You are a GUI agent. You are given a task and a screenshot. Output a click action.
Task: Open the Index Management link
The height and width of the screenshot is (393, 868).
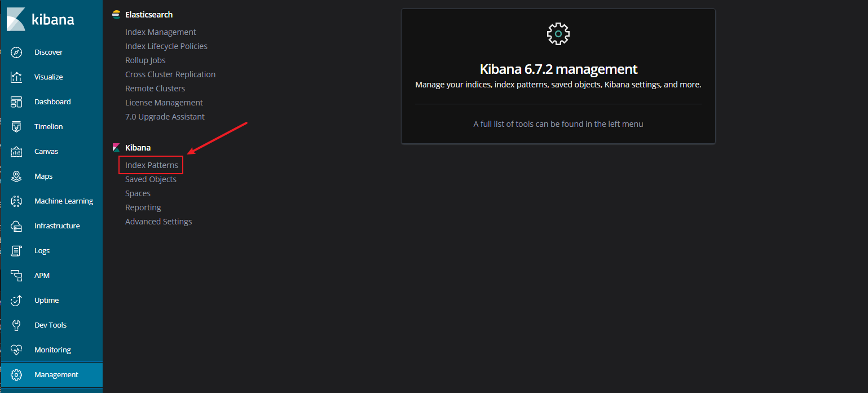(160, 32)
